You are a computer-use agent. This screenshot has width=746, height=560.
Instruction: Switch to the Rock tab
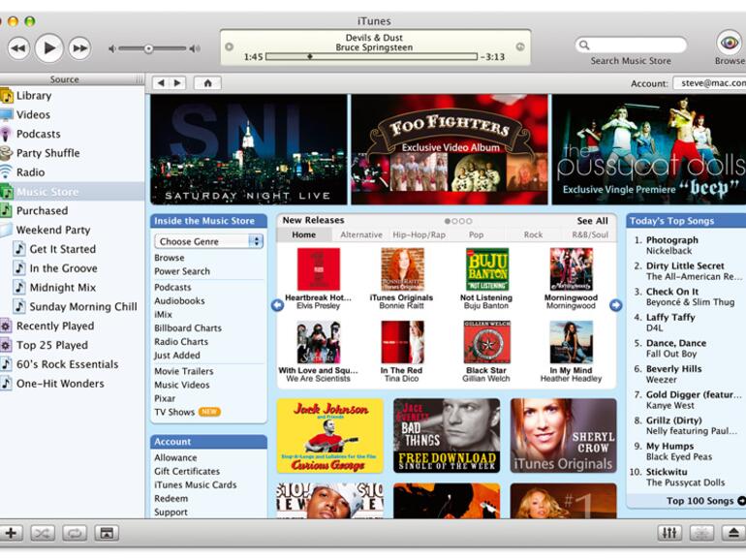click(x=533, y=234)
